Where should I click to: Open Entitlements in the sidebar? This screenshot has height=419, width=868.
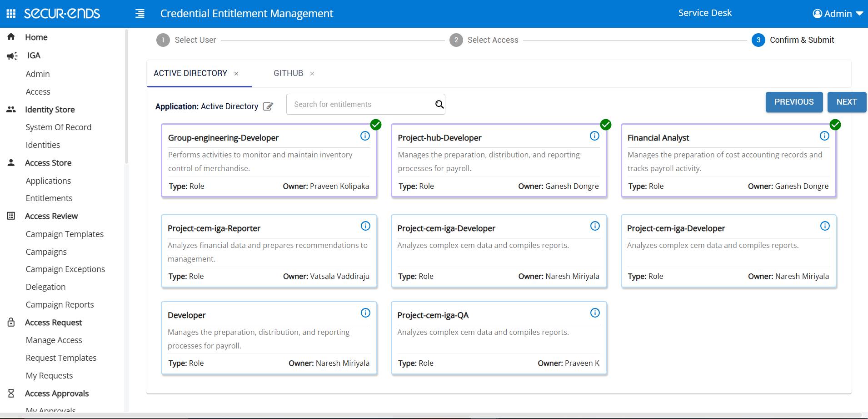click(49, 198)
